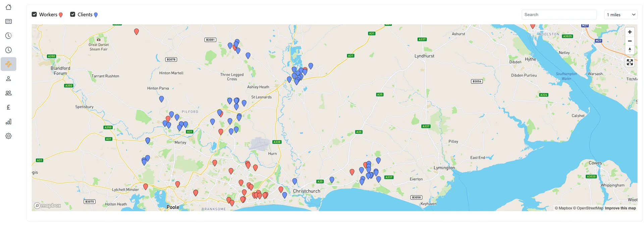Click the Cowes map label
This screenshot has height=226, width=644.
coord(595,163)
